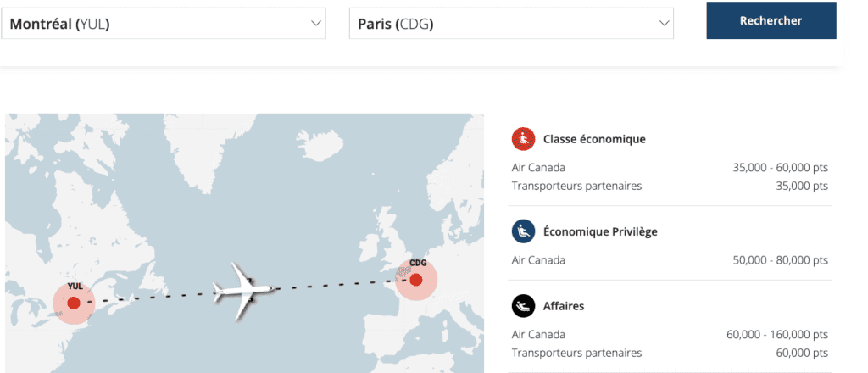Click the Classe économique heading
Viewport: 868px width, 373px height.
click(594, 139)
